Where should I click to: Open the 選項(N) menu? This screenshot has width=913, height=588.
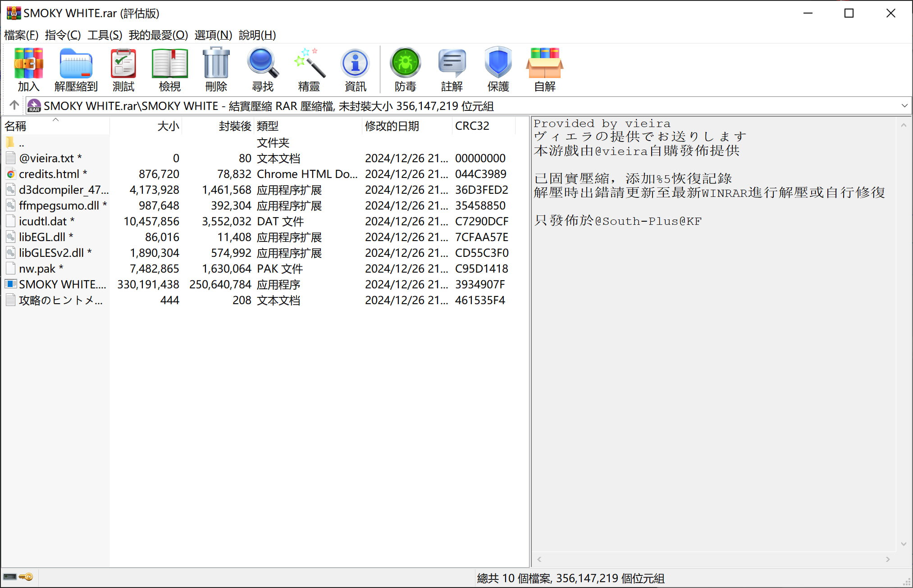tap(213, 35)
